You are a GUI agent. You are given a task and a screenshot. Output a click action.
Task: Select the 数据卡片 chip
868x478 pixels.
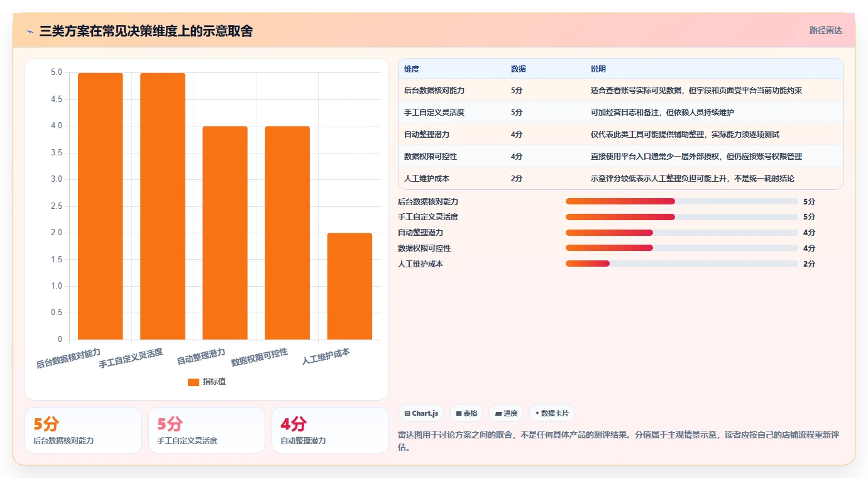[x=552, y=413]
